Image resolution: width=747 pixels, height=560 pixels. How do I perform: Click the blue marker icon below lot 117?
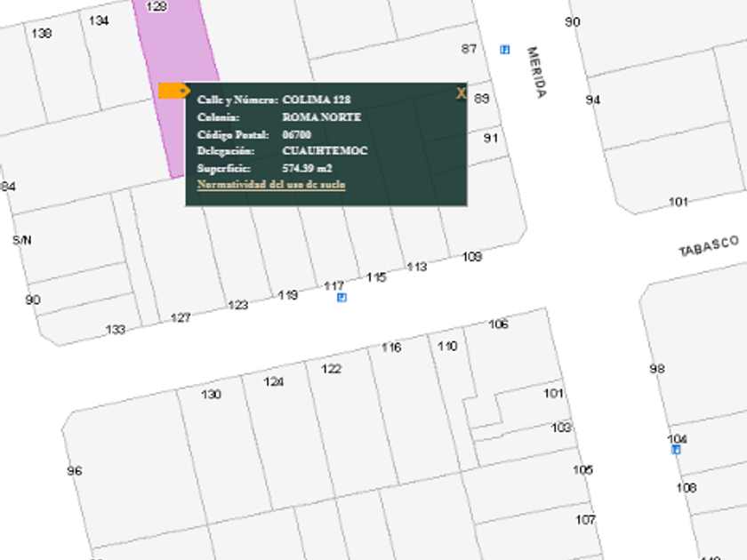pyautogui.click(x=341, y=298)
